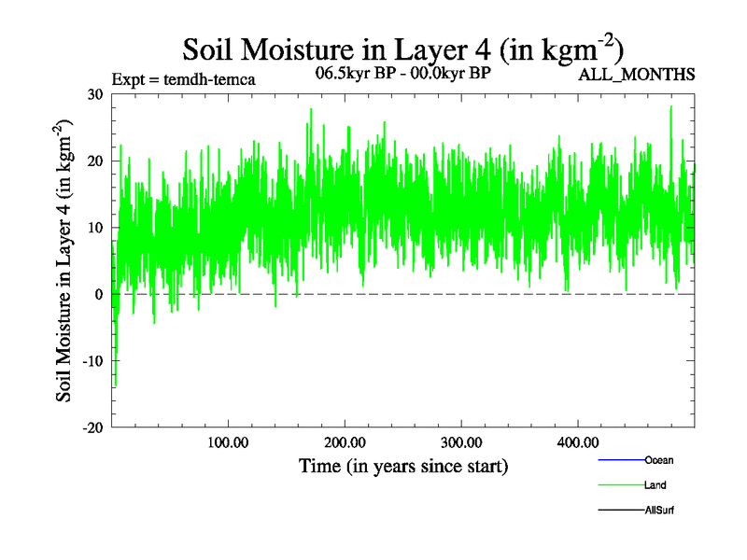This screenshot has height=560, width=747.
Task: Select the AllSurf legend label
Action: [x=659, y=511]
